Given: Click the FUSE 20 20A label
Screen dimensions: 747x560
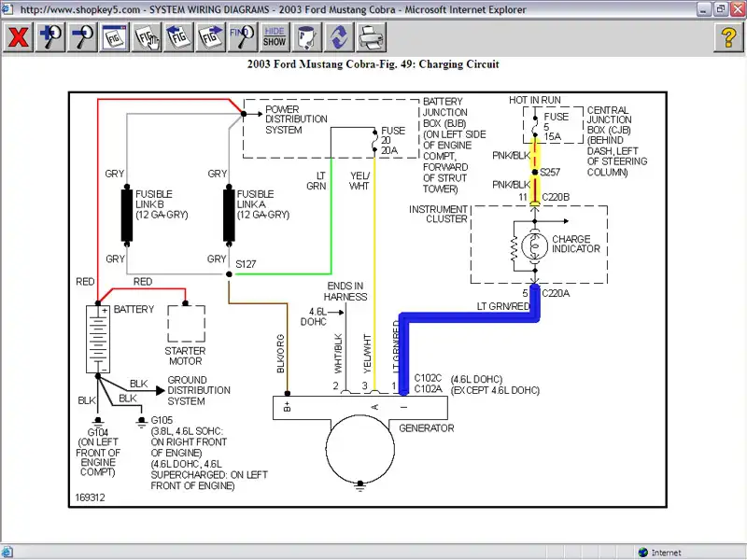Looking at the screenshot, I should coord(392,141).
